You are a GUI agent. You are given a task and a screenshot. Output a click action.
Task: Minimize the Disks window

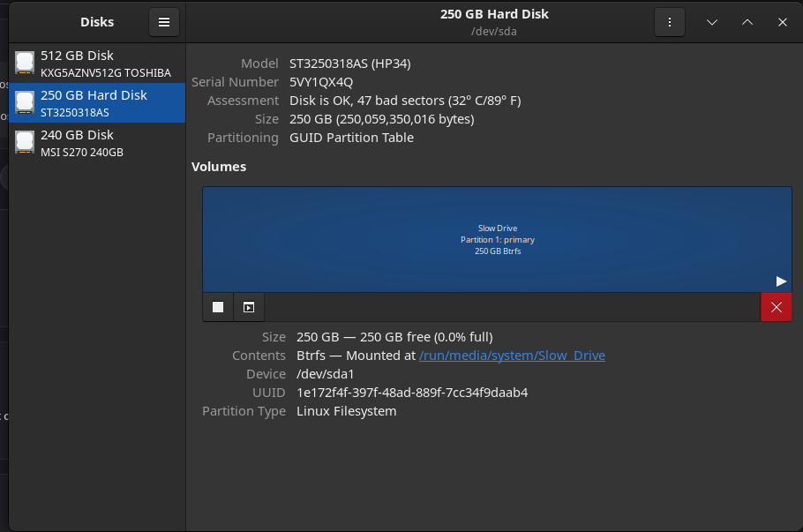[x=712, y=22]
